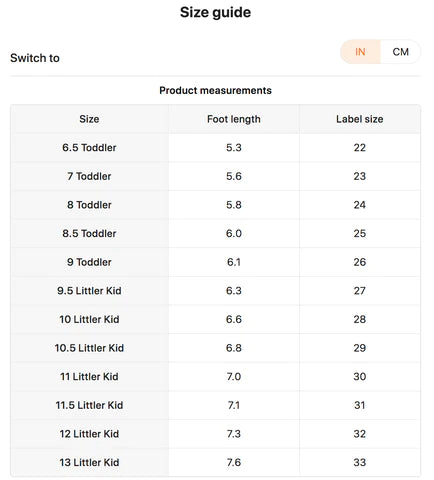Click the 8 Toddler size cell
Image resolution: width=434 pixels, height=480 pixels.
click(x=89, y=205)
